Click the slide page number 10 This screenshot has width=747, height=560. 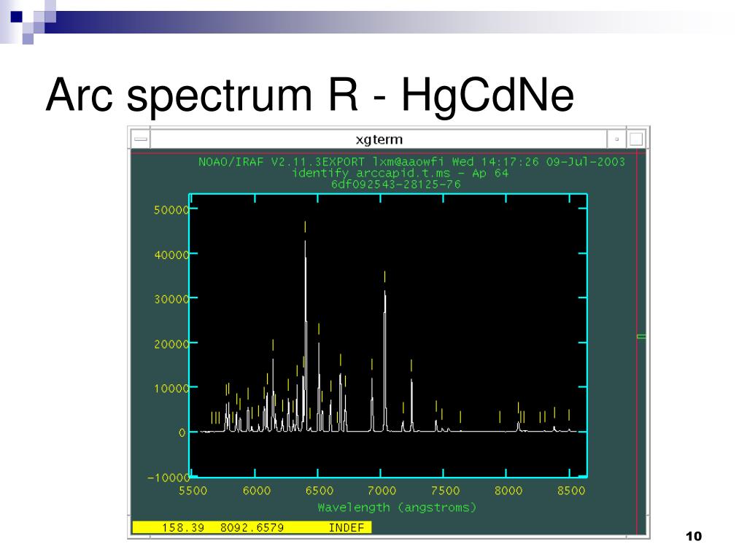(x=694, y=536)
